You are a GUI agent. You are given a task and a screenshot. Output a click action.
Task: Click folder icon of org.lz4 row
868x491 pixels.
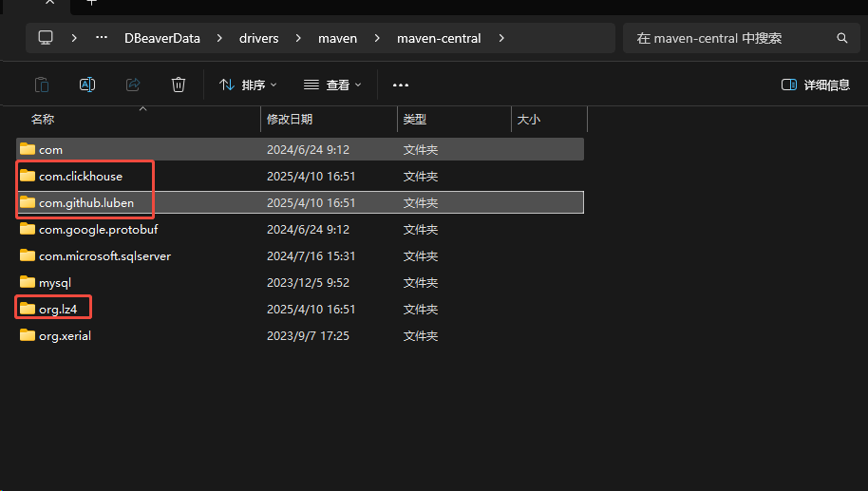[28, 309]
